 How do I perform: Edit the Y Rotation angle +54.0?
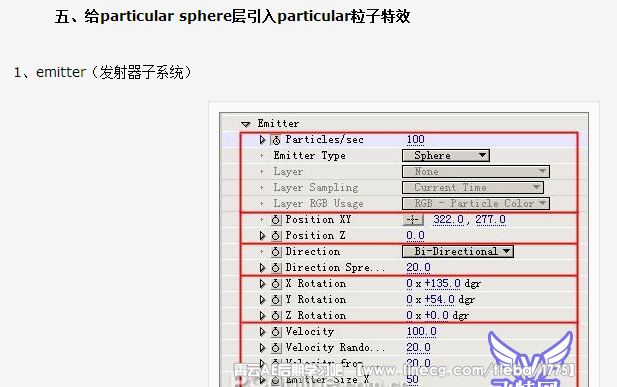[440, 300]
